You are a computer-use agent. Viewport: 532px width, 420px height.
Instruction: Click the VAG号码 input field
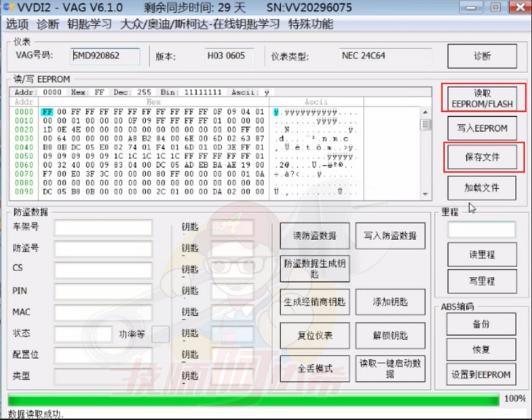[106, 56]
